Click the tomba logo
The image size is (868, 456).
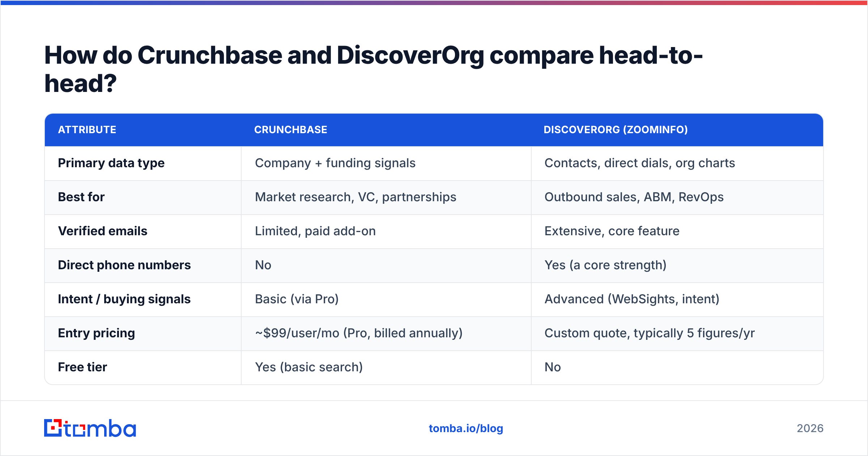90,428
